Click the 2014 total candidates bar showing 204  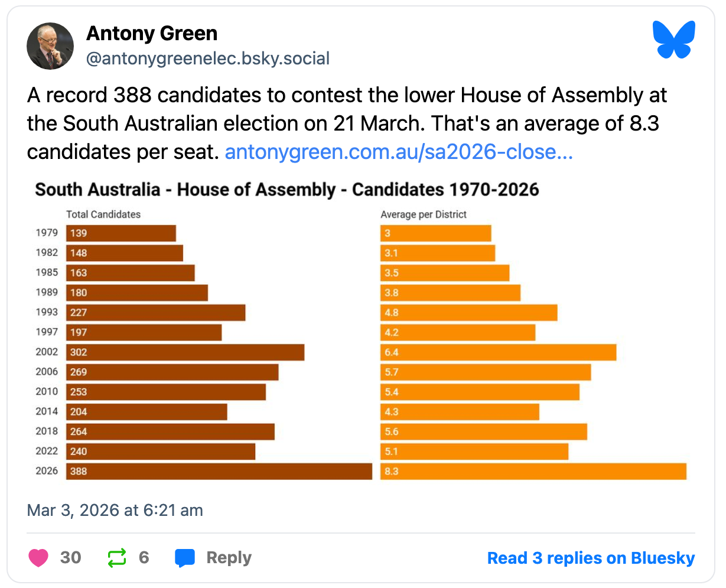146,412
